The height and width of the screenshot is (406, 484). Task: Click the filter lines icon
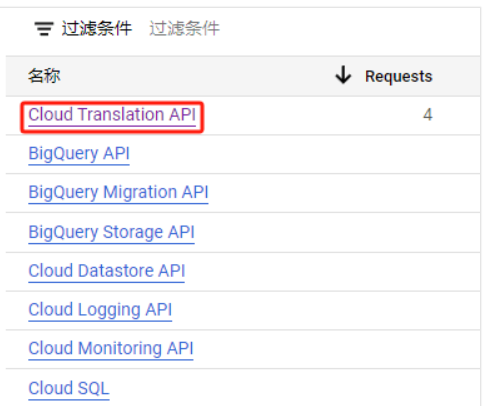point(44,29)
